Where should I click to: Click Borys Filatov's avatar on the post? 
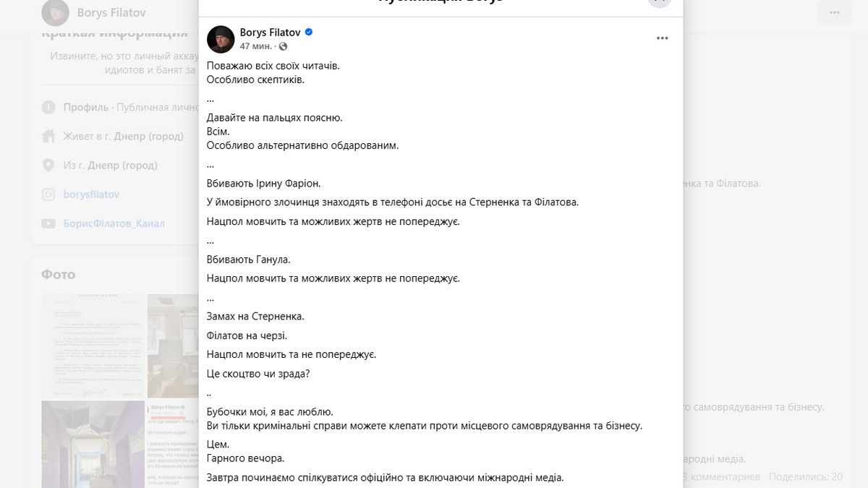click(x=221, y=39)
